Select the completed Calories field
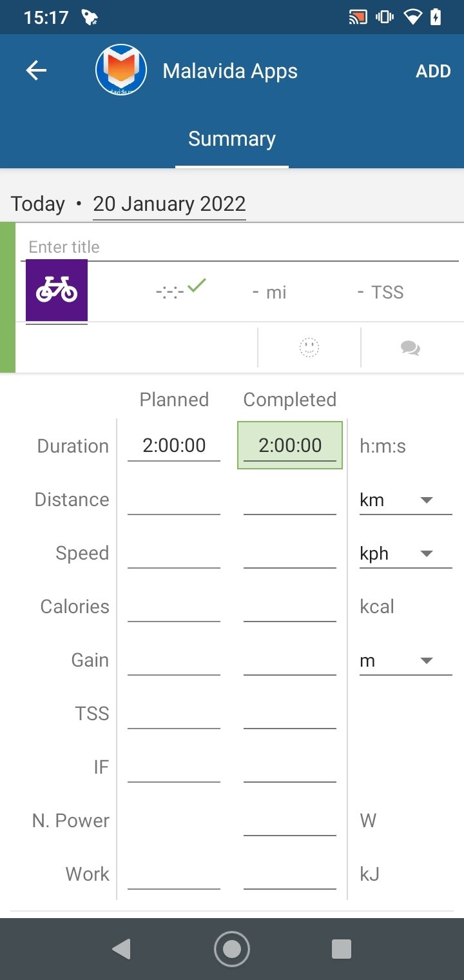This screenshot has width=464, height=980. click(290, 607)
